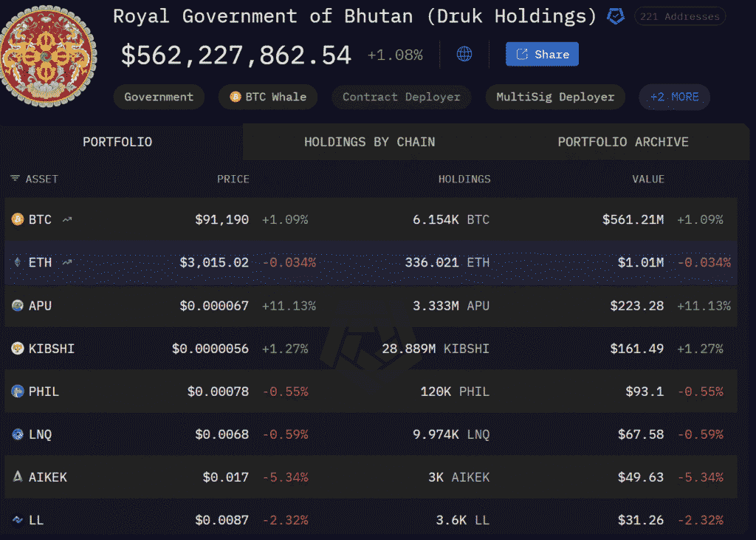Click the LNQ token icon
The image size is (756, 540).
18,434
